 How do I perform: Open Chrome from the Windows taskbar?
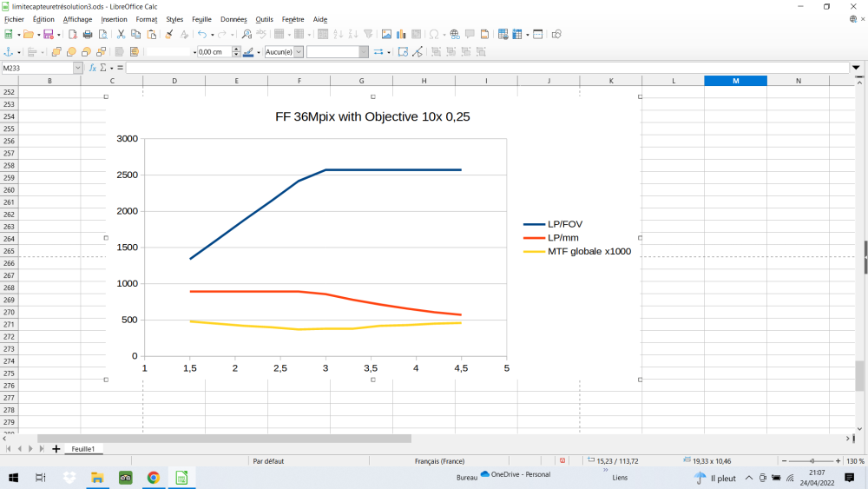coord(153,478)
